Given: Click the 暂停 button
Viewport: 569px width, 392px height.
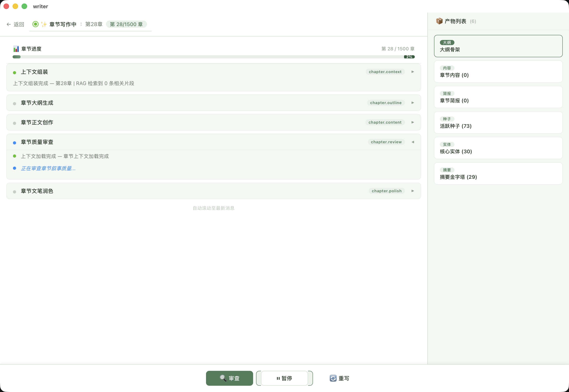Looking at the screenshot, I should [x=284, y=378].
